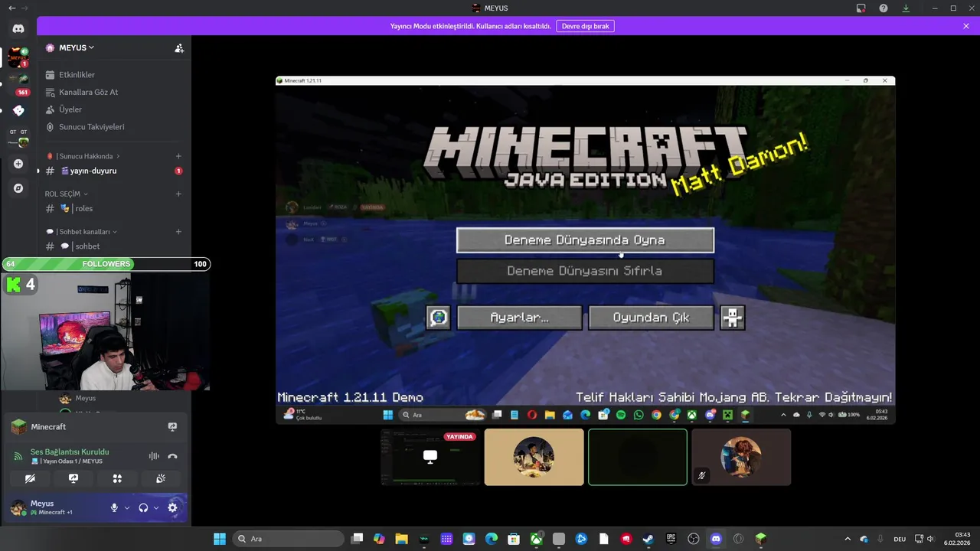Open Steam from the Windows taskbar
The image size is (980, 551).
(x=648, y=539)
